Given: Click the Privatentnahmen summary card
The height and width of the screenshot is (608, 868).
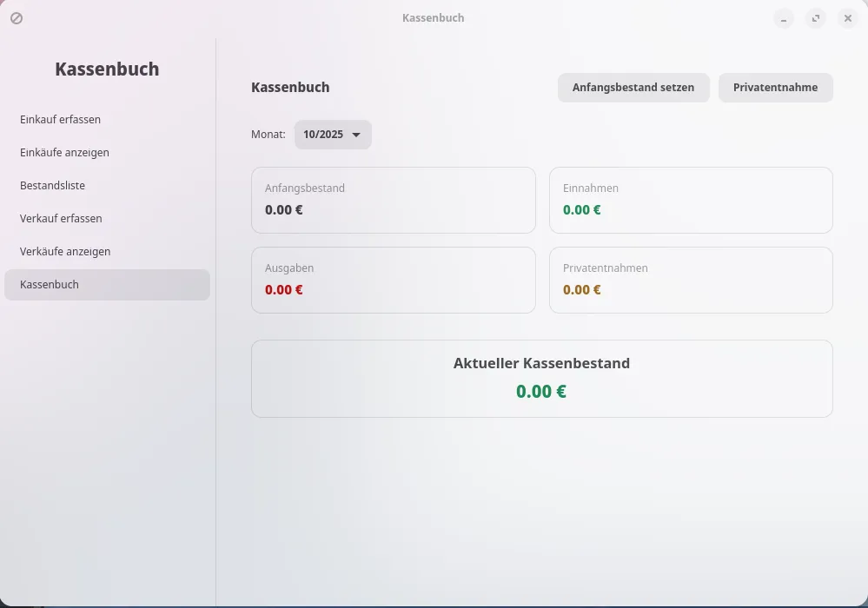Looking at the screenshot, I should (691, 280).
